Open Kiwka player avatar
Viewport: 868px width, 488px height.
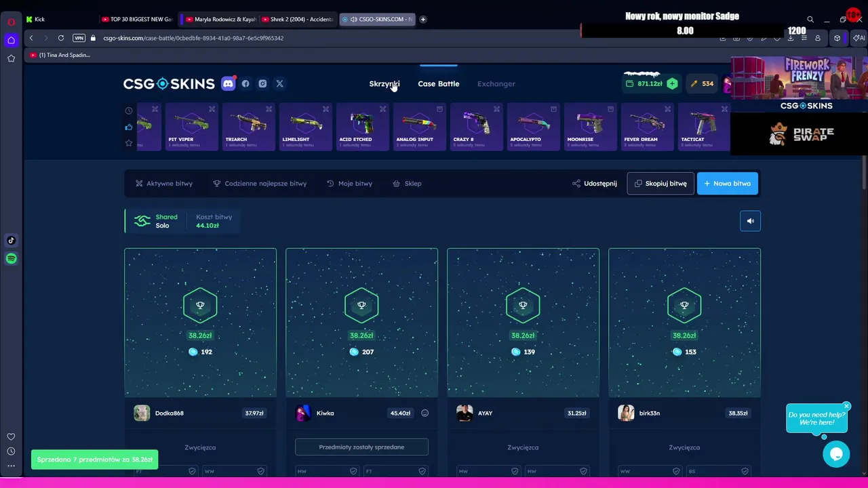click(303, 413)
